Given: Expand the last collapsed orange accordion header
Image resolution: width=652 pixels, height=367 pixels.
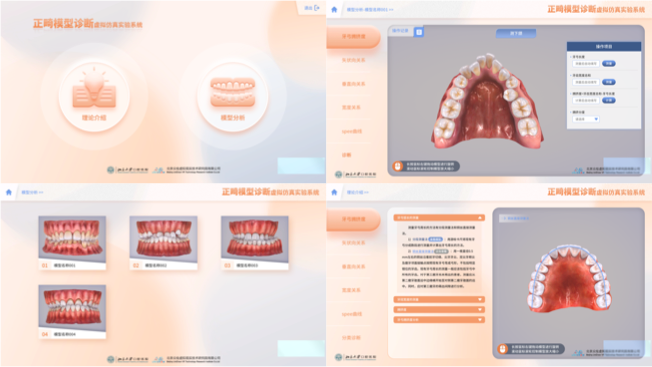Looking at the screenshot, I should [439, 320].
